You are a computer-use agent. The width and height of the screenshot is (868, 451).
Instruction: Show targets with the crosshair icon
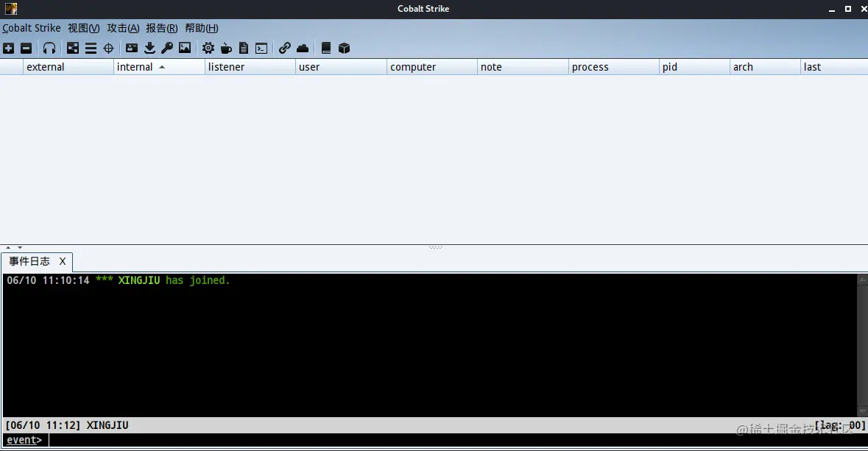[x=108, y=48]
